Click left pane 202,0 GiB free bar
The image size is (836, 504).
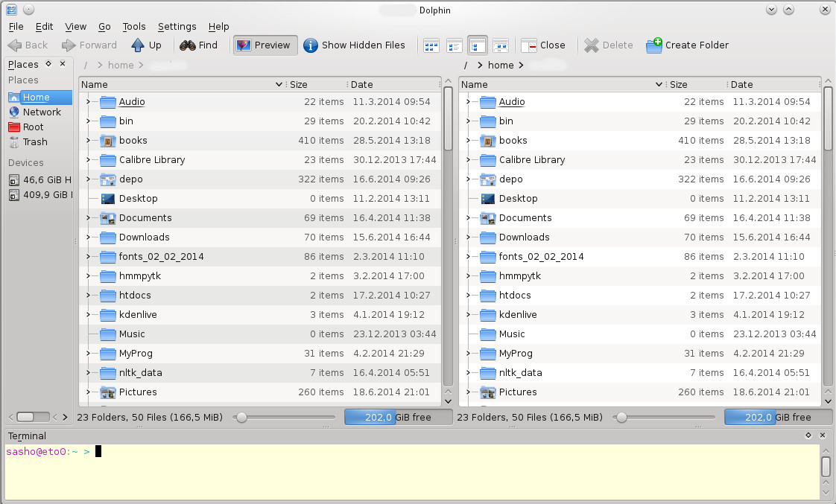398,417
